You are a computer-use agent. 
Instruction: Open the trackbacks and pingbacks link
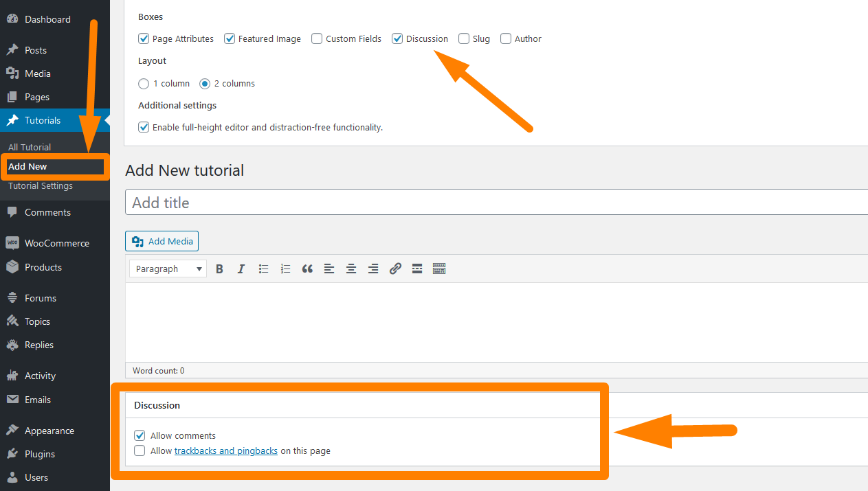[x=226, y=451]
